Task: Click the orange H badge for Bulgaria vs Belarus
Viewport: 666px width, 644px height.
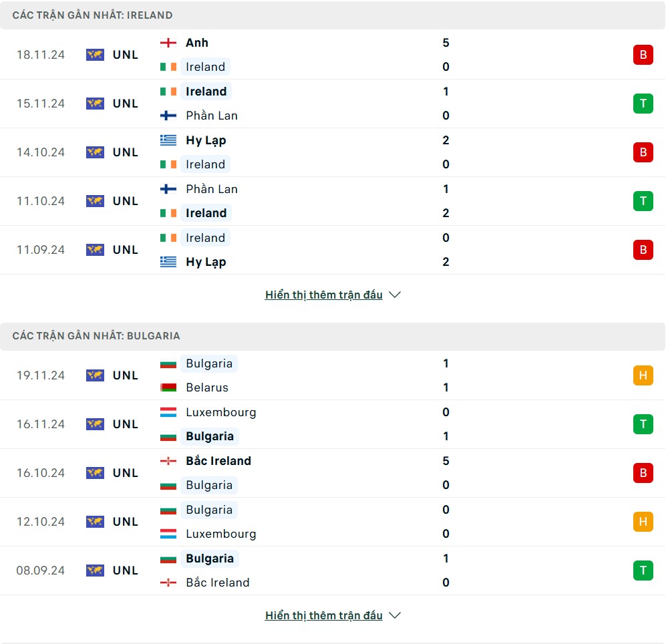Action: point(643,375)
